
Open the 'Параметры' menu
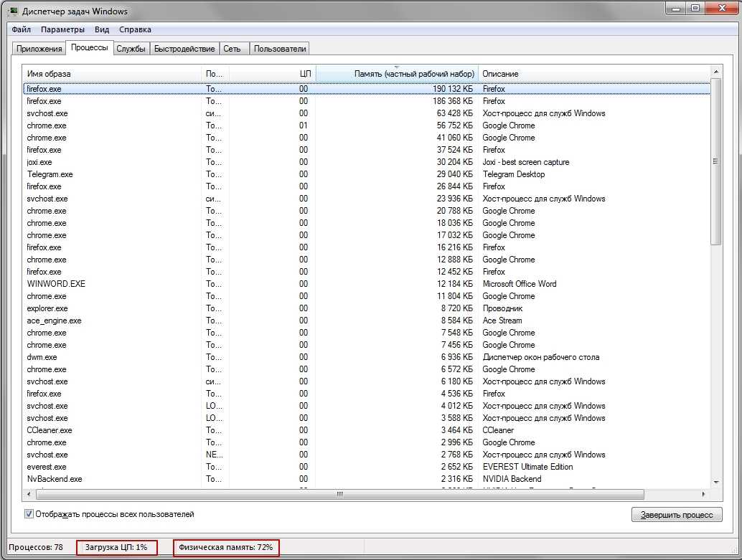tap(62, 29)
